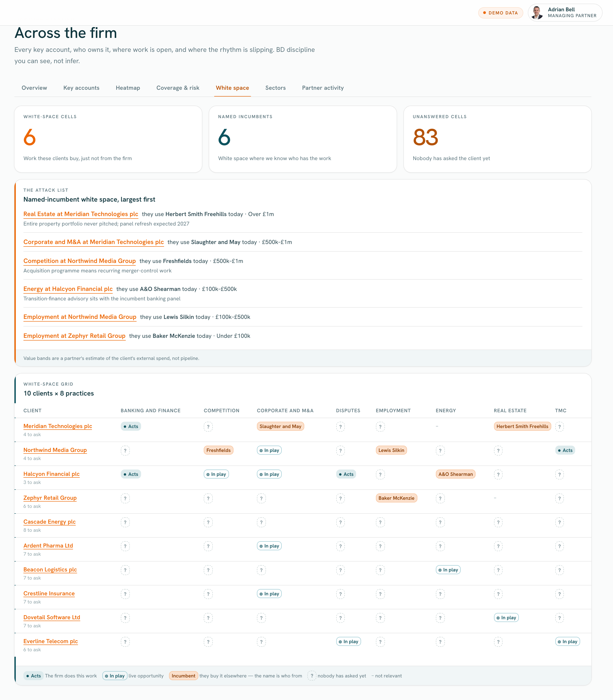Screen dimensions: 613x700
Task: Open the Cascade Energy plc client
Action: coord(49,522)
